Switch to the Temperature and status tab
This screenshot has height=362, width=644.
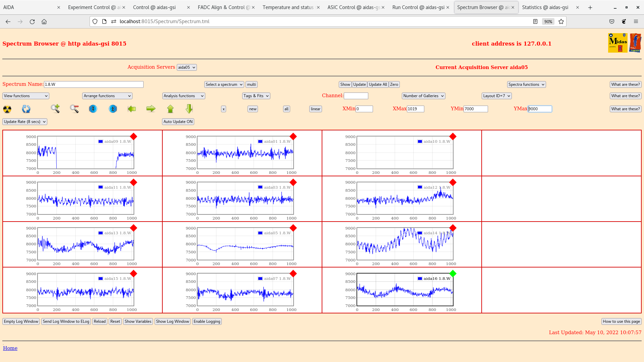(x=288, y=7)
